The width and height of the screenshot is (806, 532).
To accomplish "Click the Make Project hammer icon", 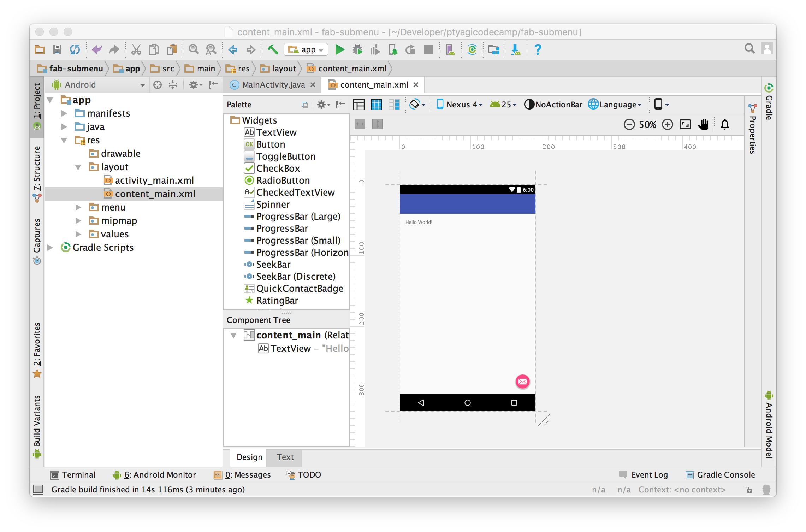I will pyautogui.click(x=273, y=50).
